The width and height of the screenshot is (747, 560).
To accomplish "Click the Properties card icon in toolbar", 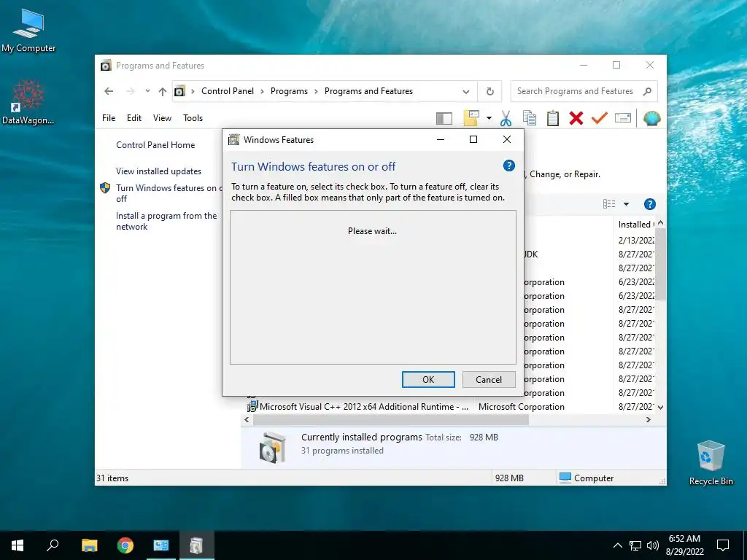I will point(623,117).
